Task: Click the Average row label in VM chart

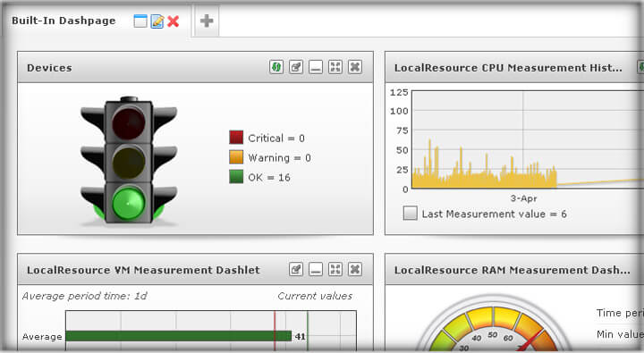Action: point(42,337)
